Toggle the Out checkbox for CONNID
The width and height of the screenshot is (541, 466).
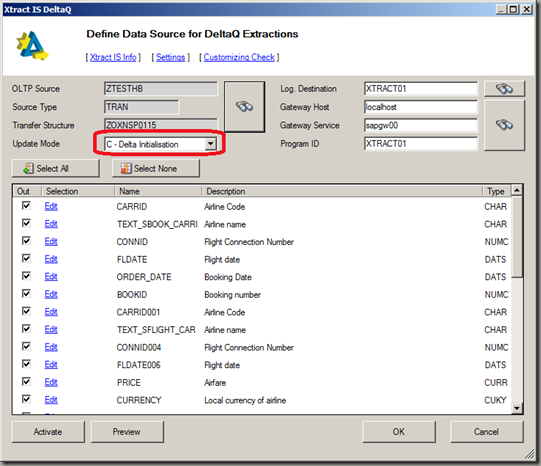26,241
